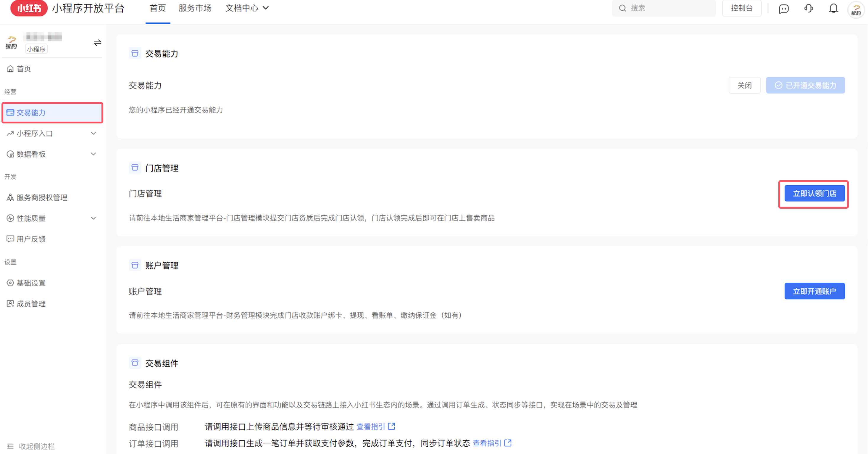Switch to the 服务市场 tab
This screenshot has height=454, width=868.
click(x=195, y=8)
